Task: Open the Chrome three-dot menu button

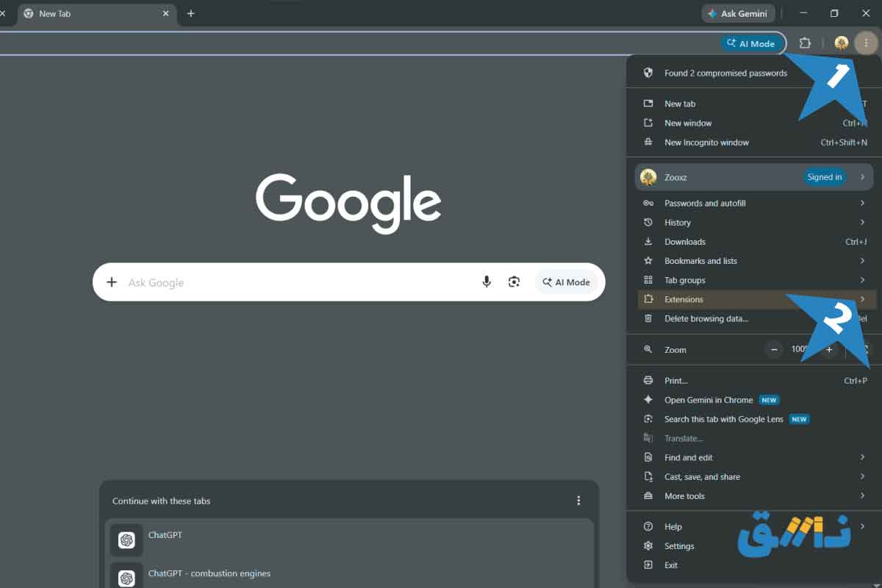Action: [866, 43]
